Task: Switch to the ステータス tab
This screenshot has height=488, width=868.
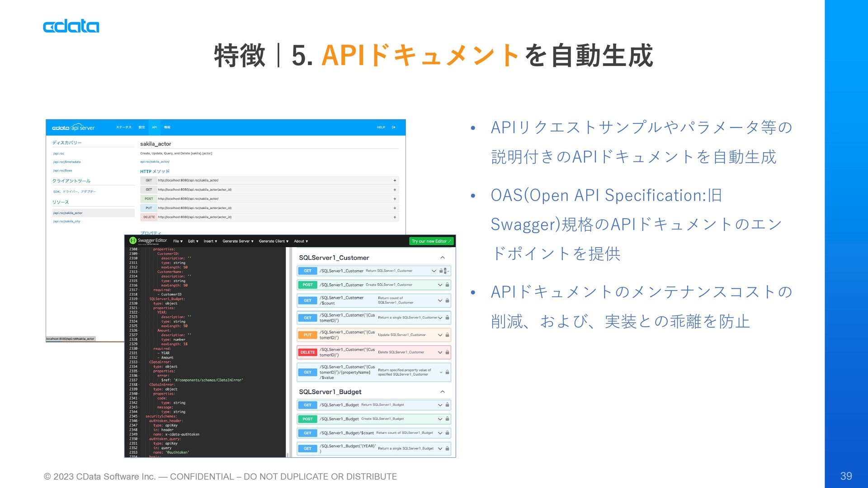Action: 123,127
